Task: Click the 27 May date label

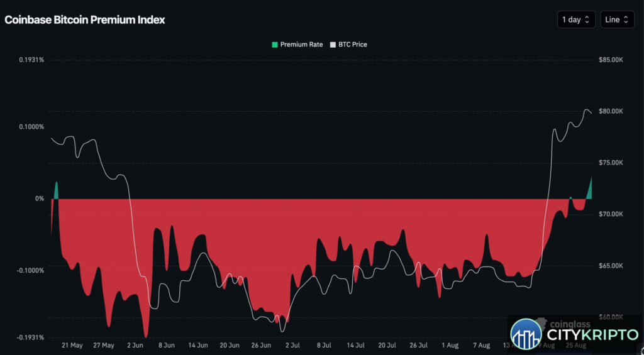Action: [104, 346]
